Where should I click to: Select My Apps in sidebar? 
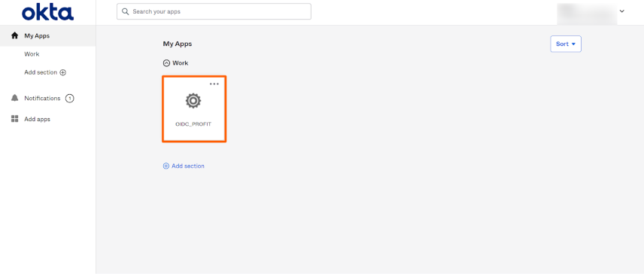47,35
